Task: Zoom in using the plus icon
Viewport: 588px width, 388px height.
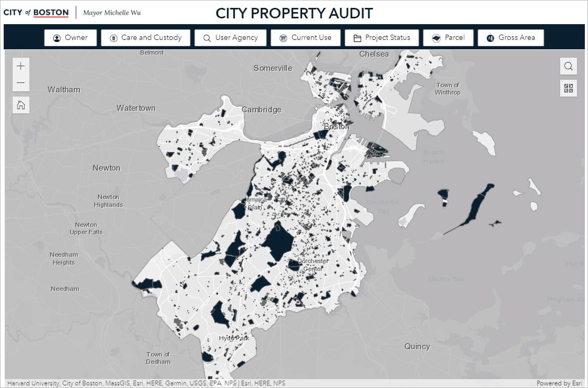Action: [20, 65]
